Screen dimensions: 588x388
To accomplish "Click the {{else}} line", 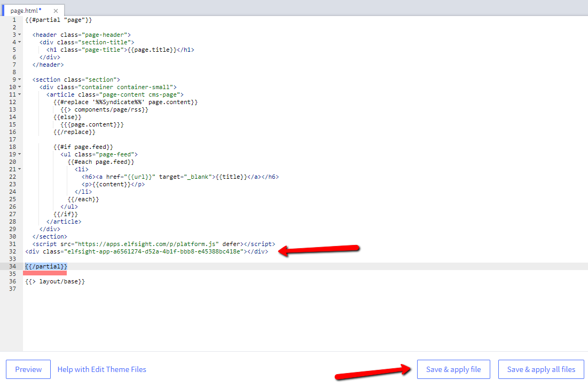I will tap(67, 117).
